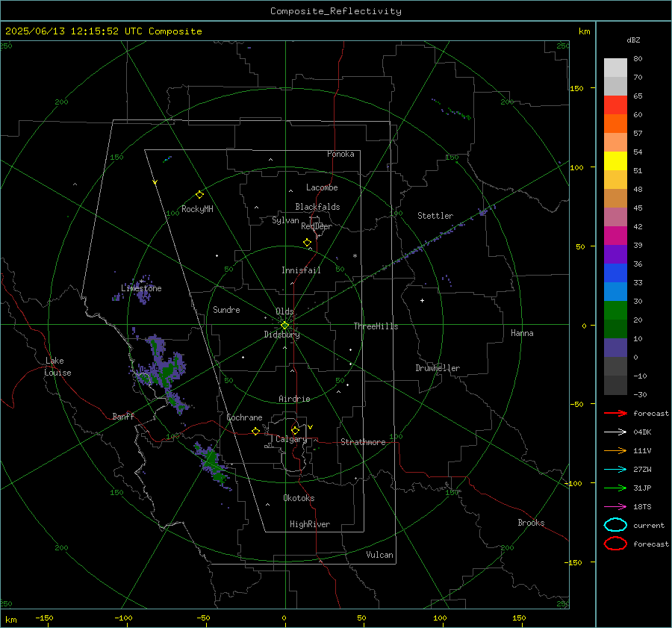Click the white asterisk east of Innisfail
Screen dimensions: 672x628
[355, 256]
